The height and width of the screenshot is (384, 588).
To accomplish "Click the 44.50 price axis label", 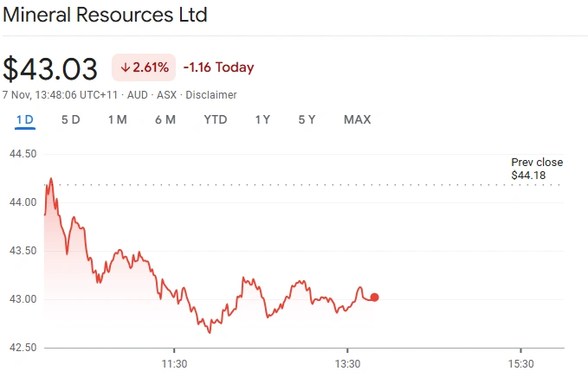I will tap(23, 154).
